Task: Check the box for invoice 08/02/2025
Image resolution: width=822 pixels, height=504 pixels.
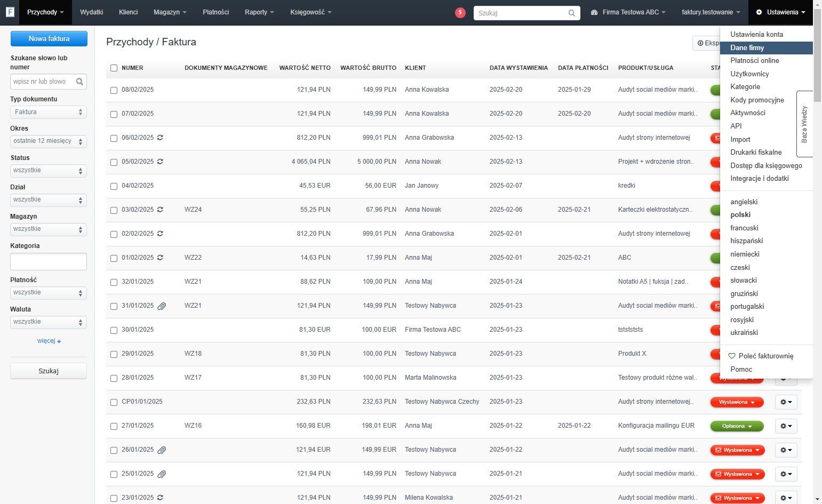Action: (114, 90)
